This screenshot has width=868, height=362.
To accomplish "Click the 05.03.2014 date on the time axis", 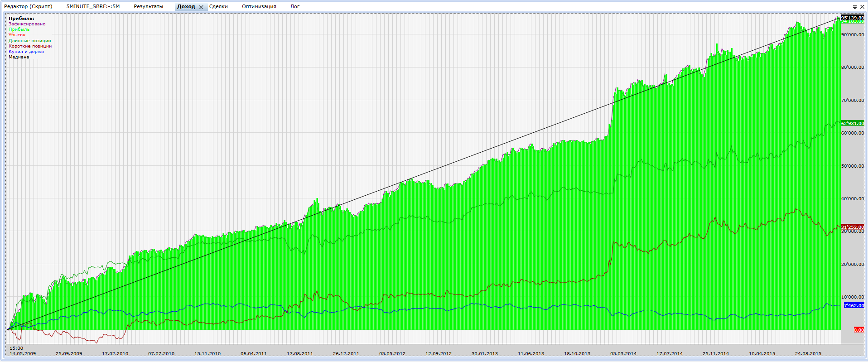I will (623, 353).
